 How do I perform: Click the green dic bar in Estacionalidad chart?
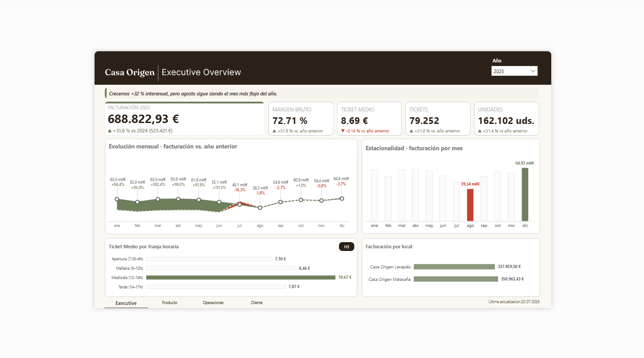click(x=525, y=194)
